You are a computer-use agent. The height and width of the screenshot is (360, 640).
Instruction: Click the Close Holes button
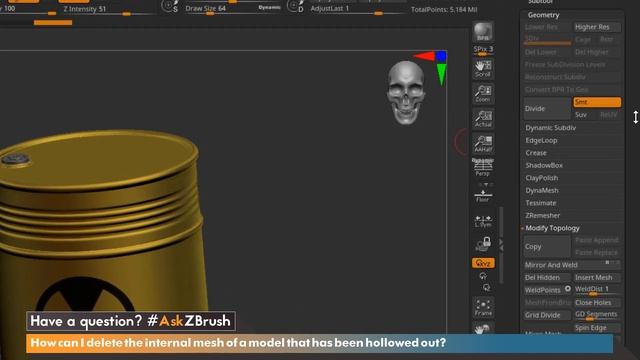point(597,303)
